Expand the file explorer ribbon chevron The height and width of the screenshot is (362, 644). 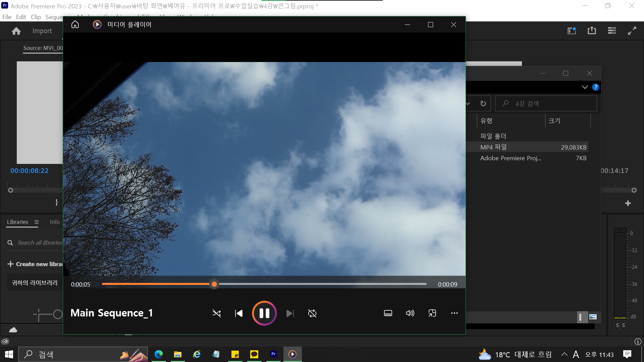[x=585, y=87]
